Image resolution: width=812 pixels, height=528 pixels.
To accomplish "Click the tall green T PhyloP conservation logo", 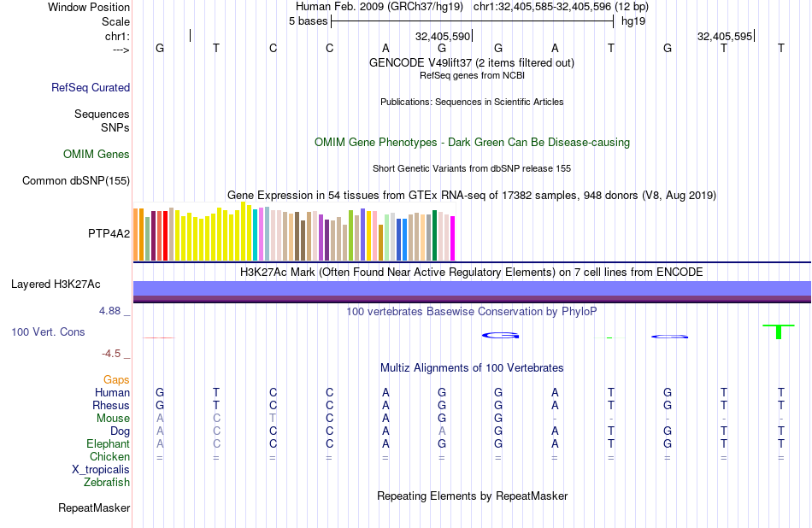I will [779, 331].
